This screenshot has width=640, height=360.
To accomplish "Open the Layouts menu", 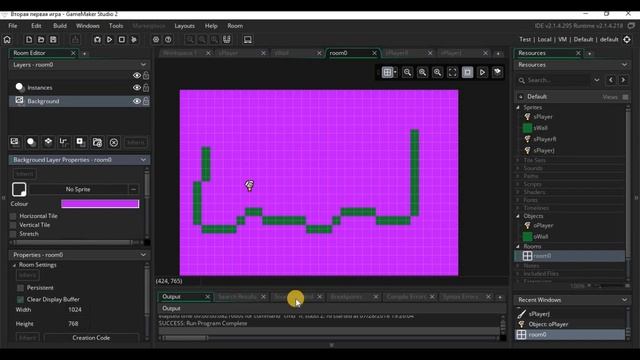I will coord(184,26).
